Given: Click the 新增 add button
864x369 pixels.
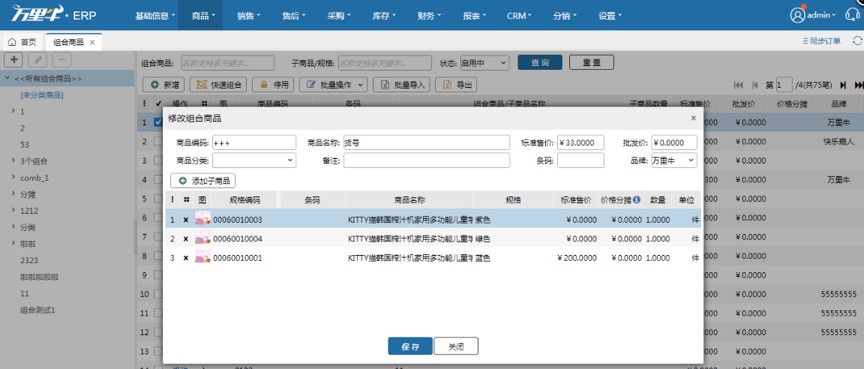Looking at the screenshot, I should (x=164, y=85).
